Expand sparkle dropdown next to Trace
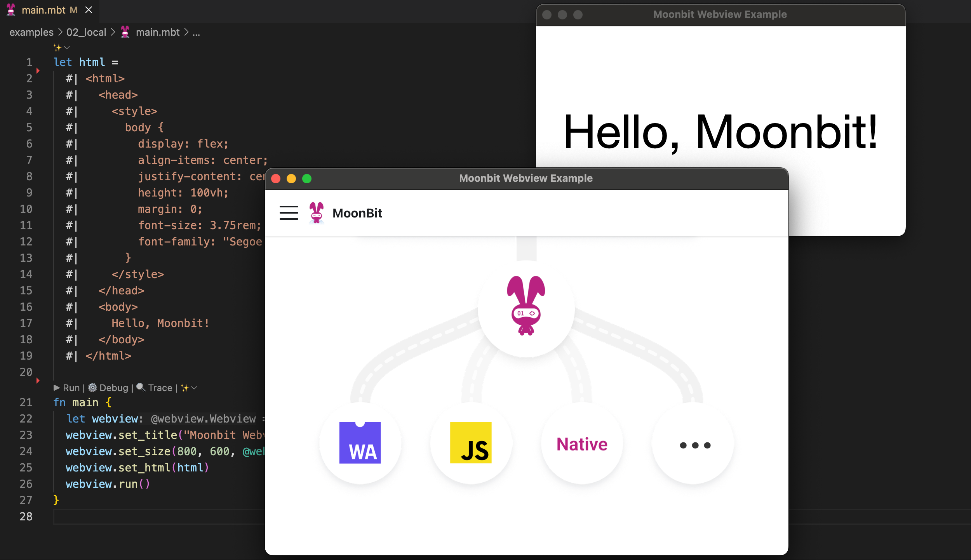The height and width of the screenshot is (560, 971). pos(194,388)
